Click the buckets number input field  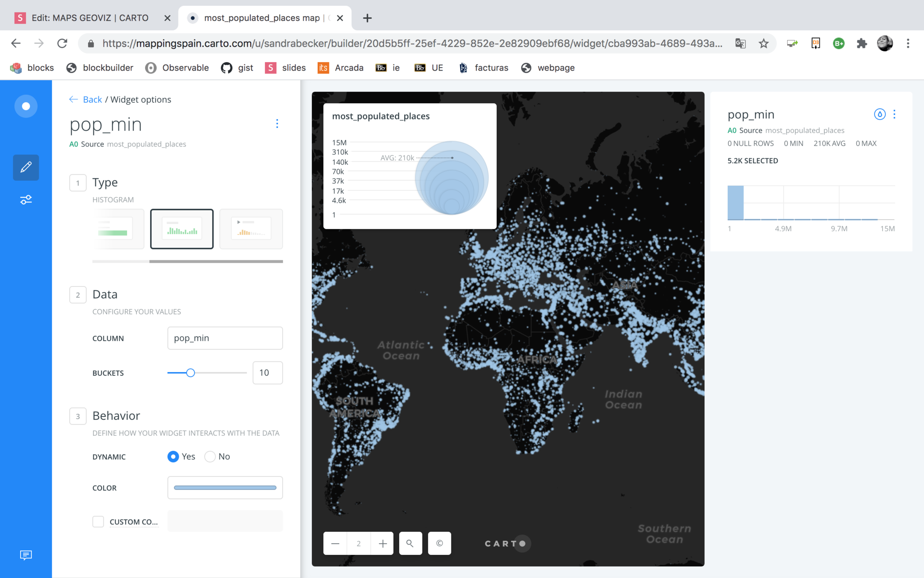point(267,373)
